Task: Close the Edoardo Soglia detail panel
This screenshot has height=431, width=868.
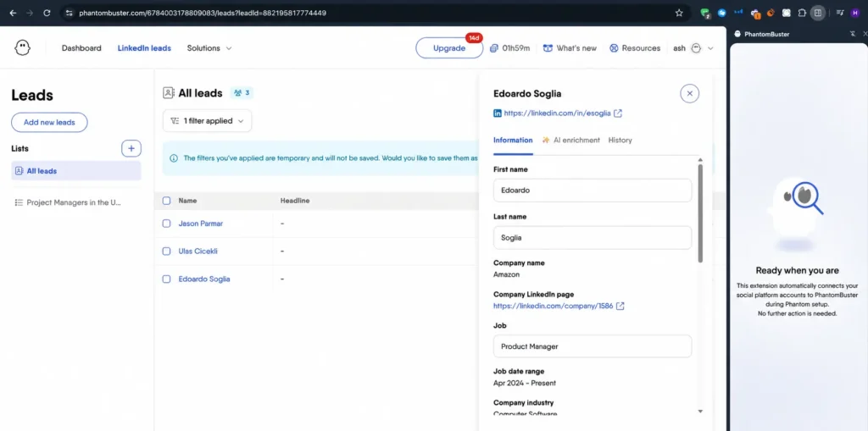Action: 690,93
